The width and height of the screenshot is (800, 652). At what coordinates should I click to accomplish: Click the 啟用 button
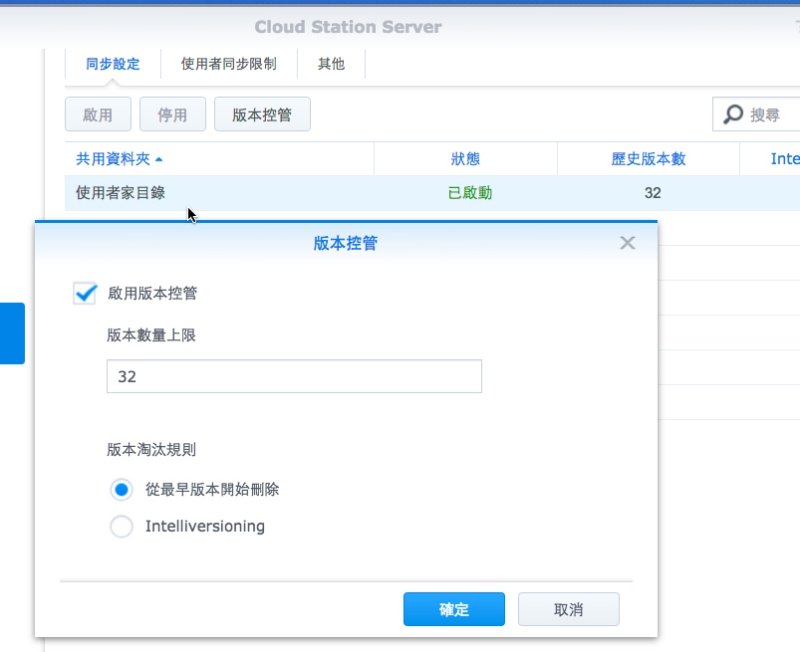98,114
